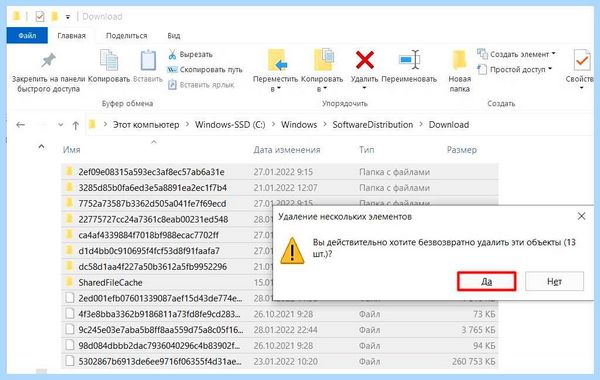Click the Move to (Переместить в) icon

[277, 60]
